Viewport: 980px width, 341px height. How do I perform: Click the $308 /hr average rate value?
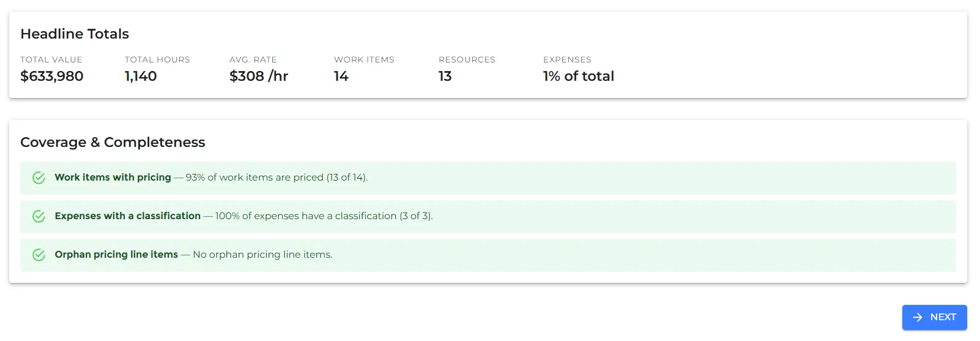259,76
